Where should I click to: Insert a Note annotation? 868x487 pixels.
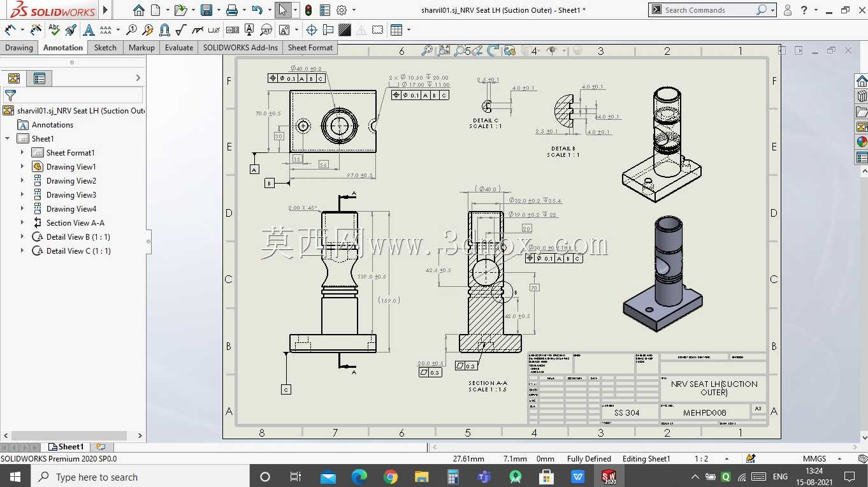click(x=89, y=29)
